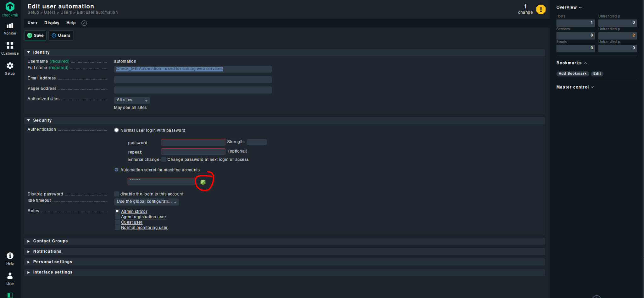Screen dimensions: 644x298
Task: Open the Help info icon in sidebar
Action: point(10,258)
